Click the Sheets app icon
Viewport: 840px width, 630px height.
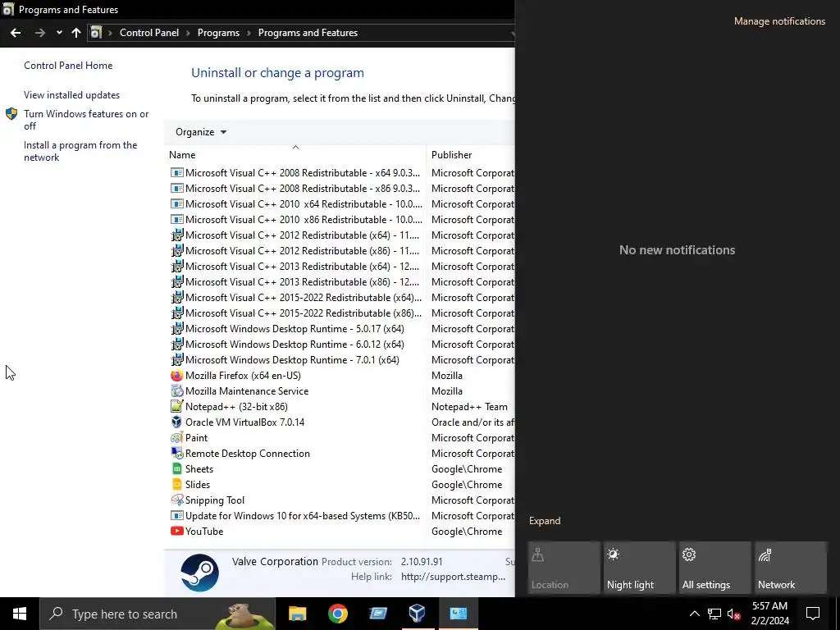pos(177,468)
